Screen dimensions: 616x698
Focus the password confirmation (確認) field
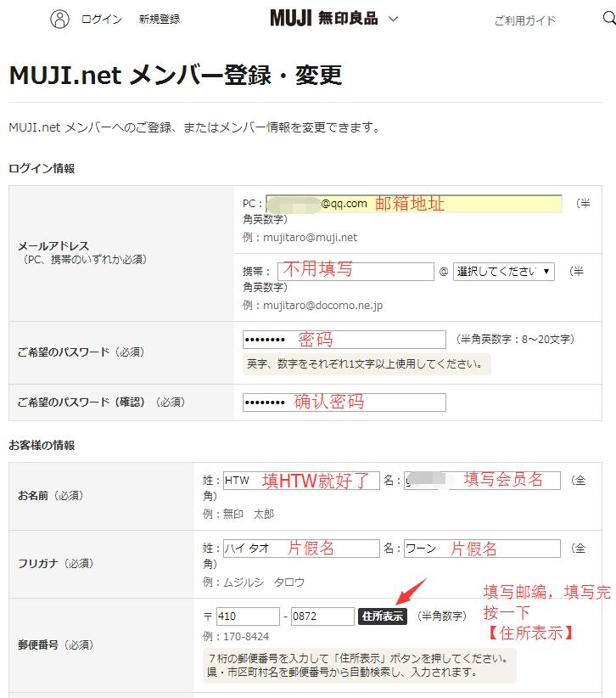(x=344, y=402)
